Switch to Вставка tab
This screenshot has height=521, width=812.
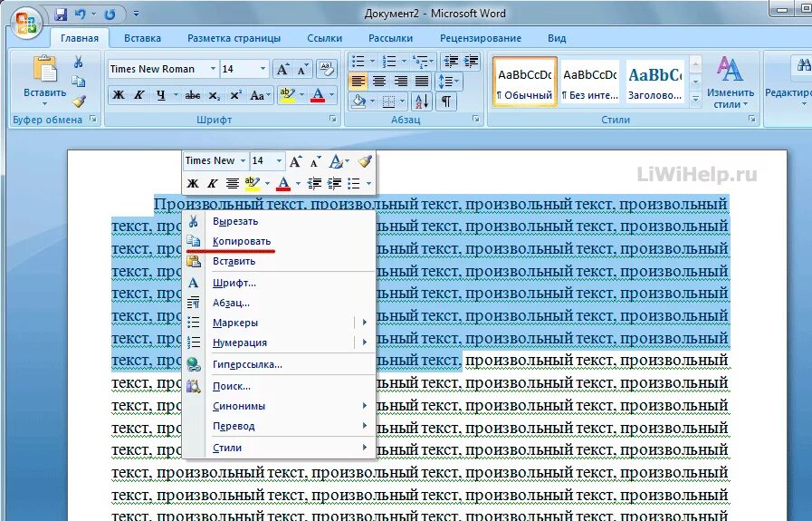142,38
